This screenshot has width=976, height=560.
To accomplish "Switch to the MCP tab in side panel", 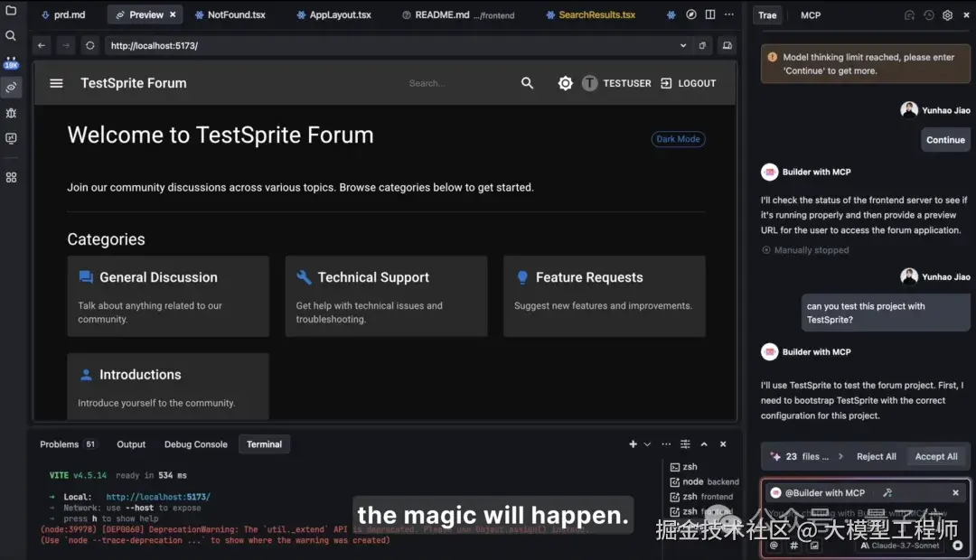I will point(811,15).
